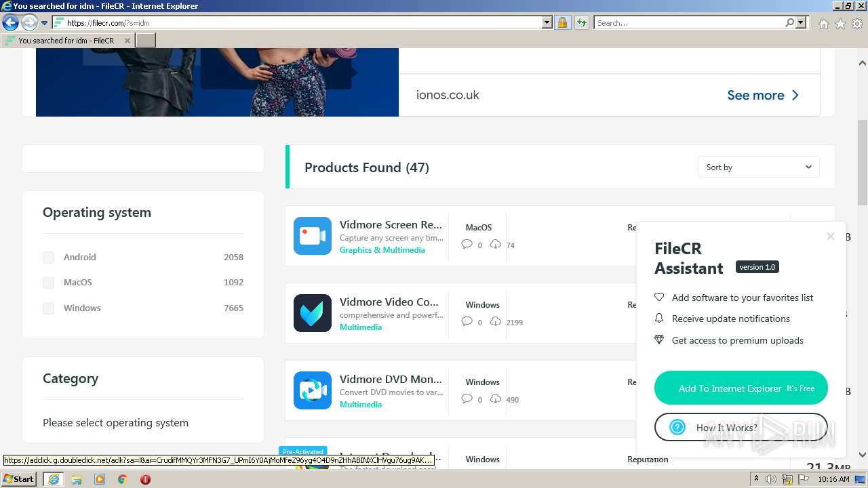Select the 'You searched for idm - FileCR' tab

click(x=68, y=41)
